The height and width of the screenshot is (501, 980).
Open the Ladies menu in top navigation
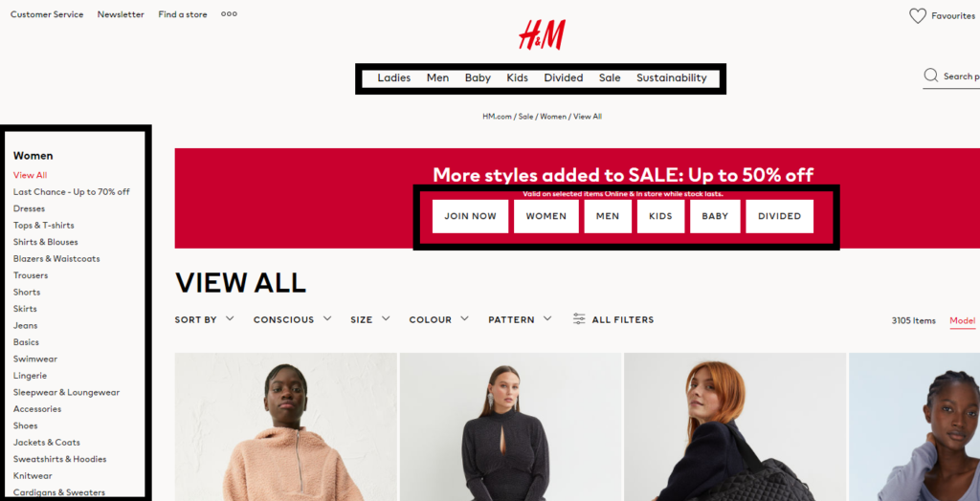pyautogui.click(x=393, y=78)
